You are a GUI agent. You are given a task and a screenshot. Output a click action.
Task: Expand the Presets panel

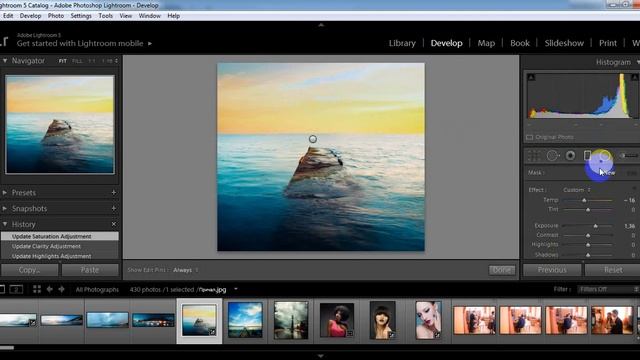5,193
